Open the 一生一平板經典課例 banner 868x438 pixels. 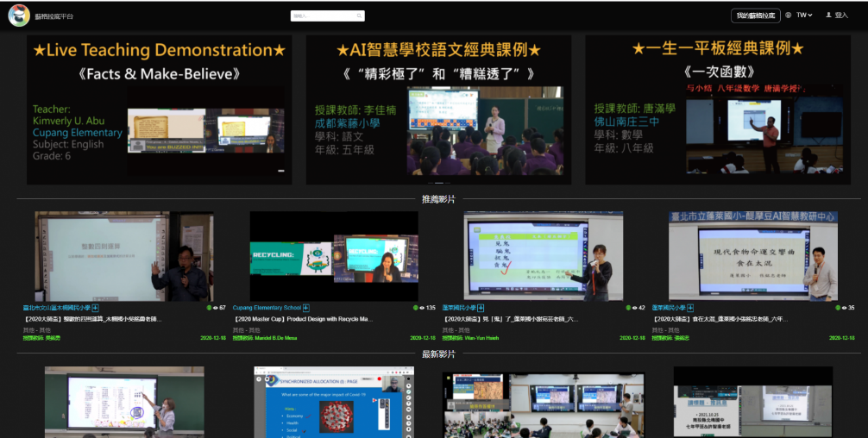718,109
